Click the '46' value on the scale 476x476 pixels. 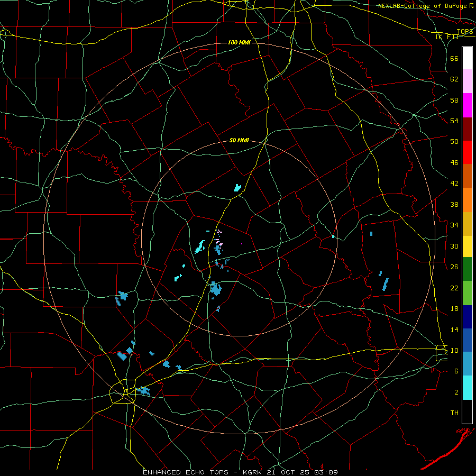pos(454,163)
